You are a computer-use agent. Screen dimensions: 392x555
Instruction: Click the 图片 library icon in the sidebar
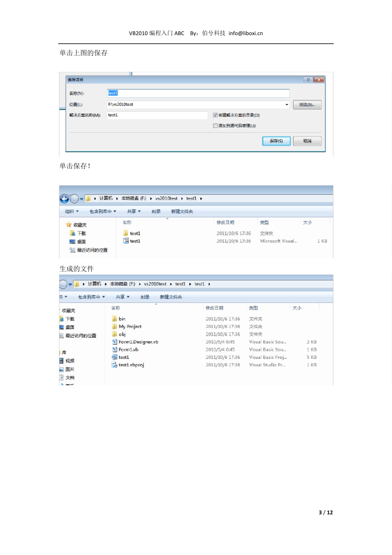pos(61,369)
